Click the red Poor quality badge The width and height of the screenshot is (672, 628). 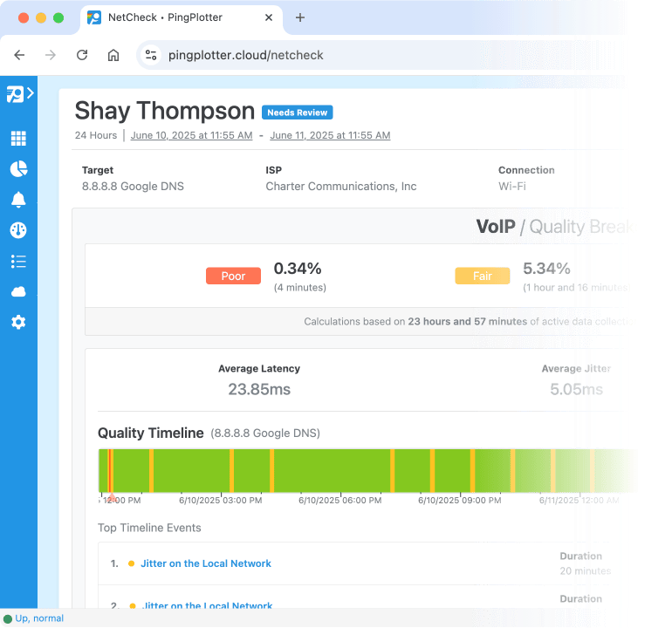point(233,276)
